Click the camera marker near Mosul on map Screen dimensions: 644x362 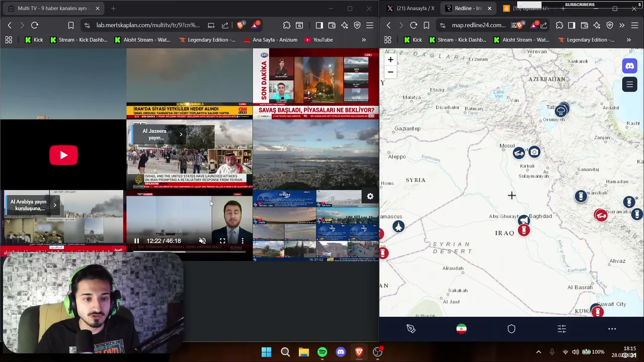pos(534,152)
